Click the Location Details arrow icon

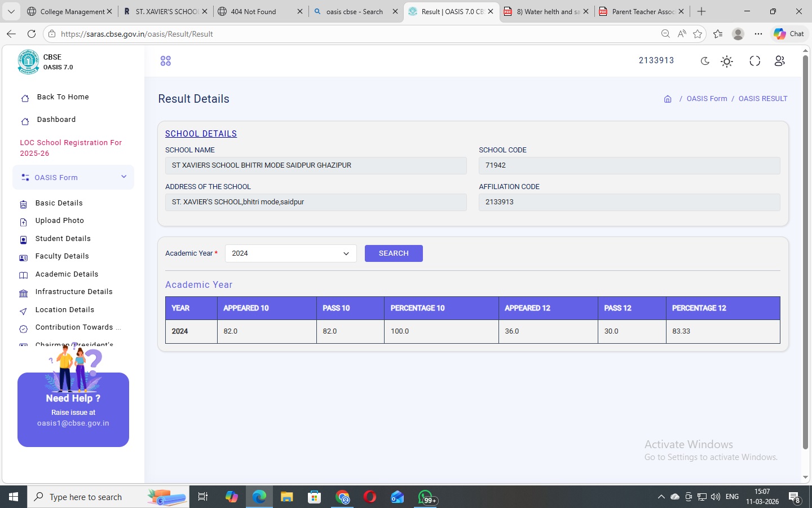click(24, 311)
